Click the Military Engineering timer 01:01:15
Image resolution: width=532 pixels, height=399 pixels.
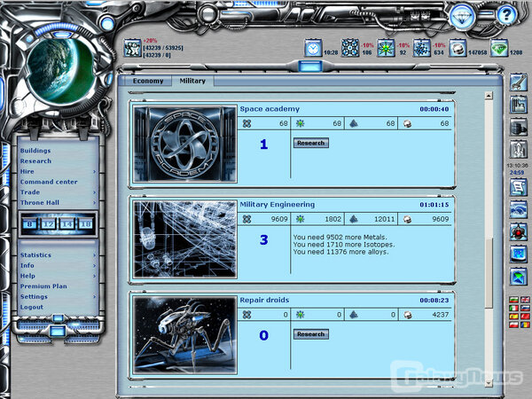(x=434, y=205)
